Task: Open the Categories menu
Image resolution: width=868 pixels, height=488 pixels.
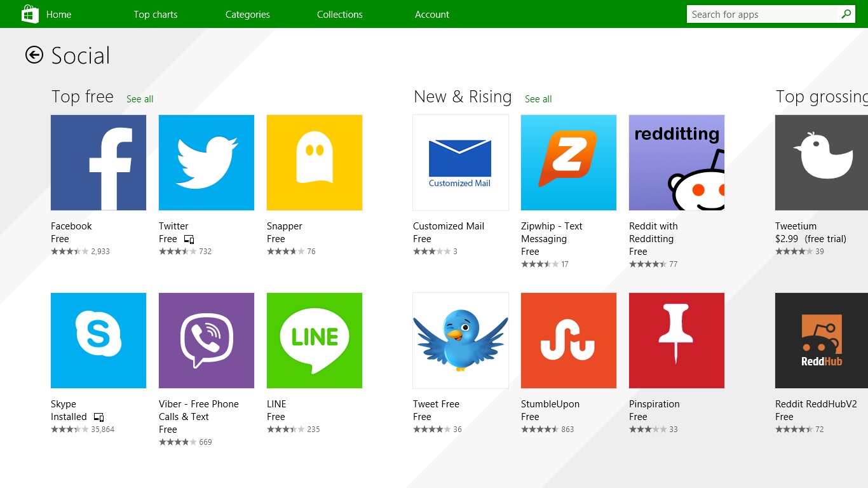Action: [x=248, y=14]
